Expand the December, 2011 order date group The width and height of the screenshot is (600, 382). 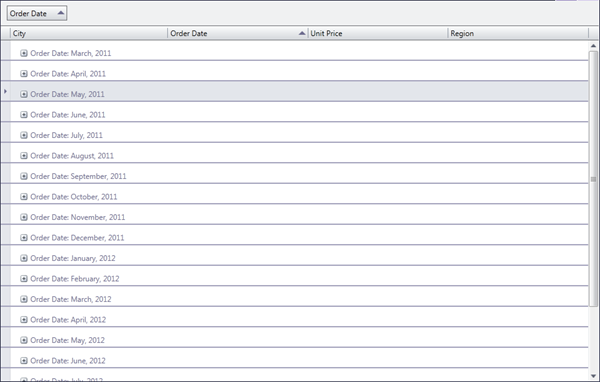point(24,238)
